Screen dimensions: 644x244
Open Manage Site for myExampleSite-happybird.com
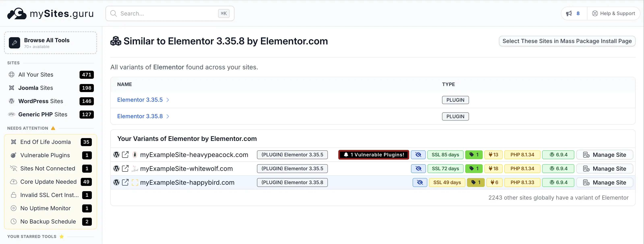point(605,182)
